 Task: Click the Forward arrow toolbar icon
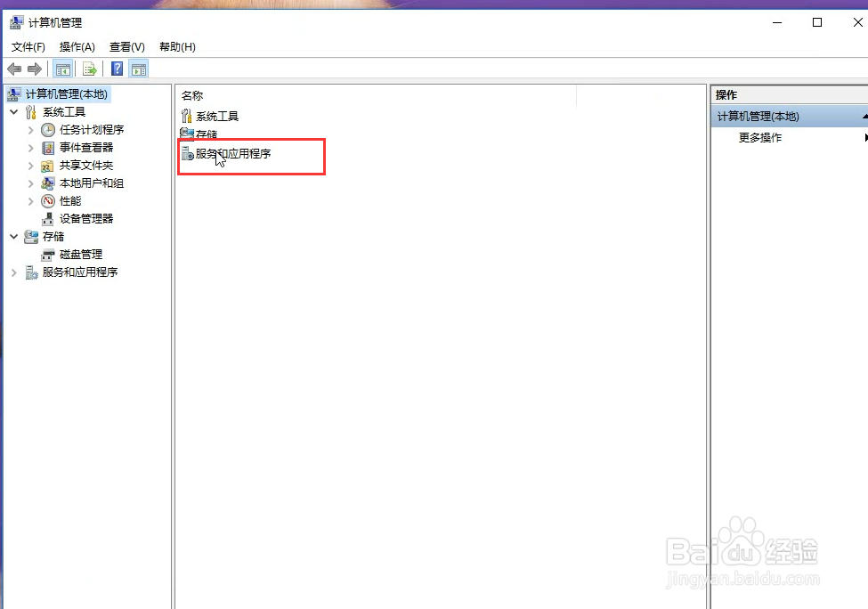pos(35,69)
